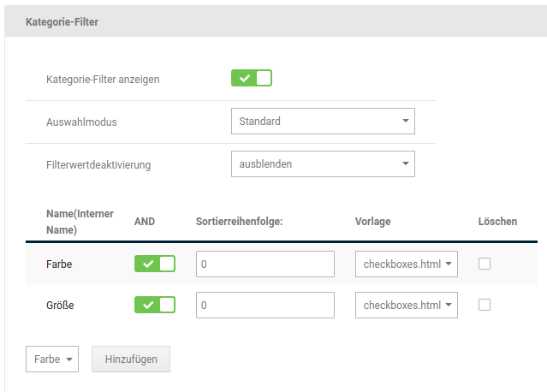Click the Kategorie-Filter panel header
Image resolution: width=547 pixels, height=392 pixels.
coord(62,21)
